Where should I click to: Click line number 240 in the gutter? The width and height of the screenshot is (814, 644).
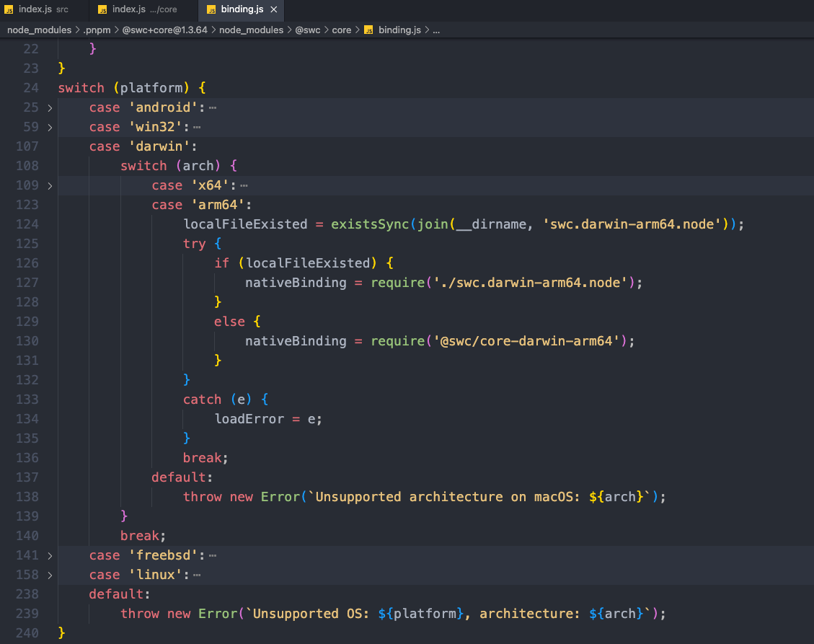tap(27, 633)
